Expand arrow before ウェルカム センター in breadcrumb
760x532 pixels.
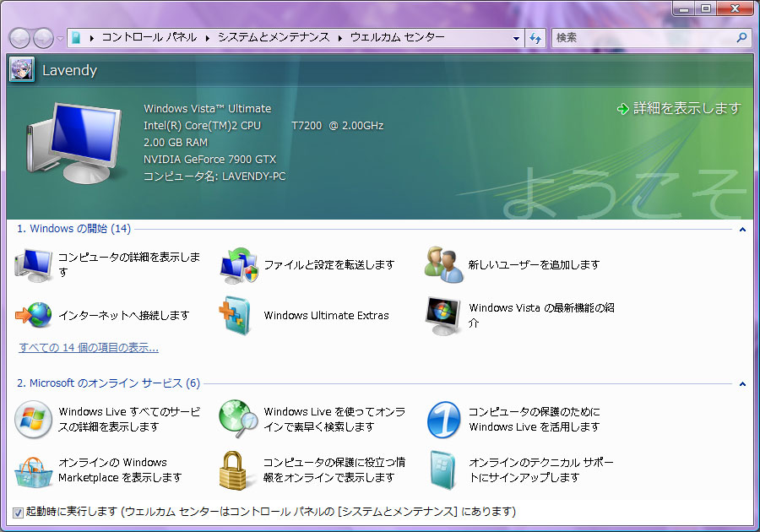[339, 38]
